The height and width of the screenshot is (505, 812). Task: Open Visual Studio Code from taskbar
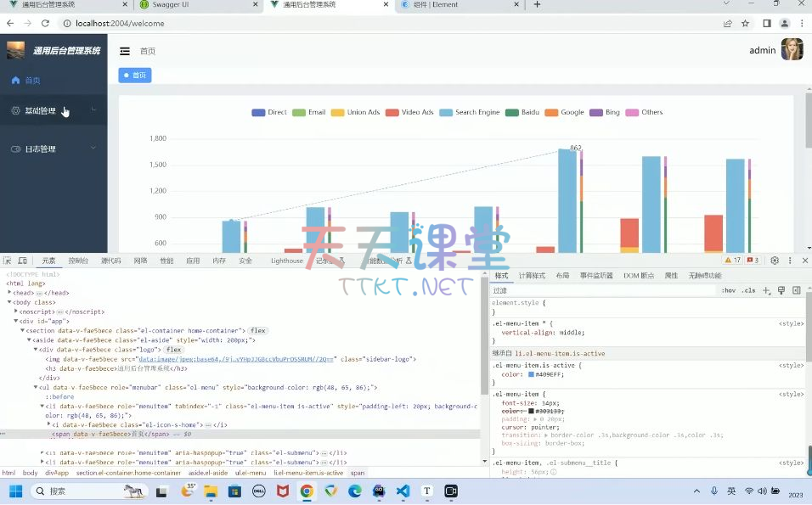coord(403,491)
